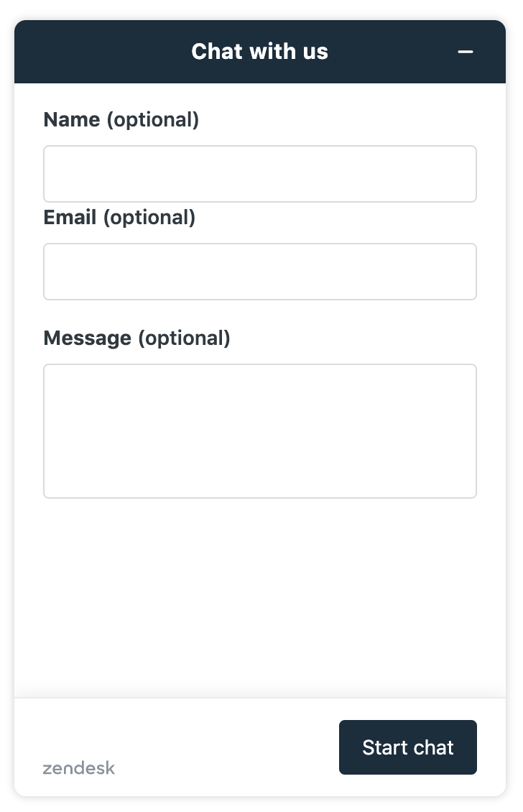Select the field below the Email label

pos(260,272)
